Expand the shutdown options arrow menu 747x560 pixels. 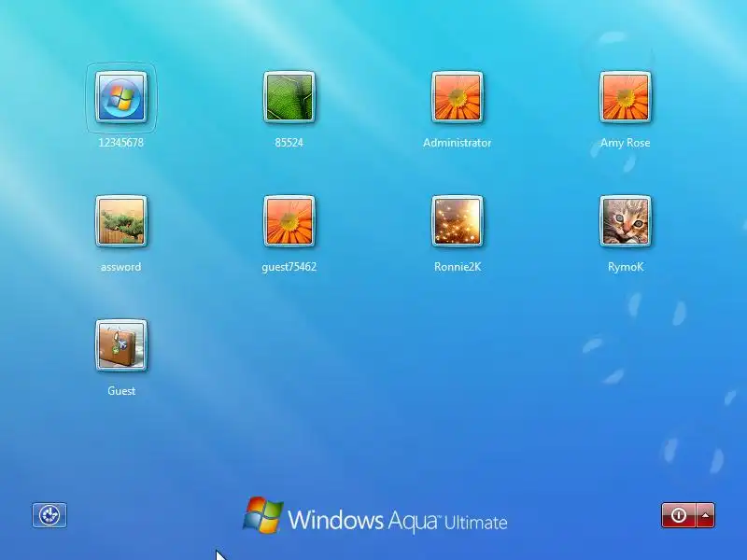(706, 515)
